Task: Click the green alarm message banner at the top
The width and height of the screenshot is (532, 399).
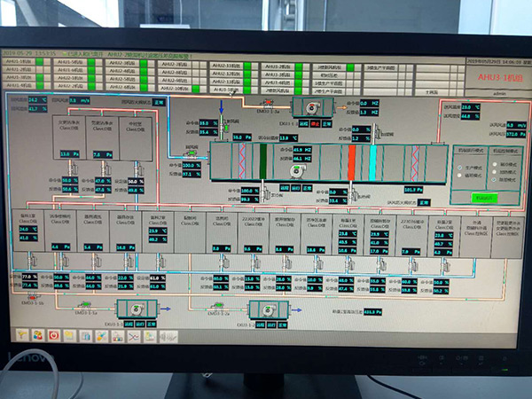Action: pos(127,54)
